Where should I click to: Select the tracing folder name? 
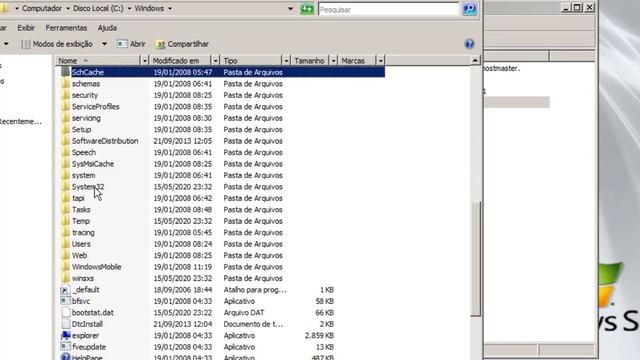tap(83, 232)
